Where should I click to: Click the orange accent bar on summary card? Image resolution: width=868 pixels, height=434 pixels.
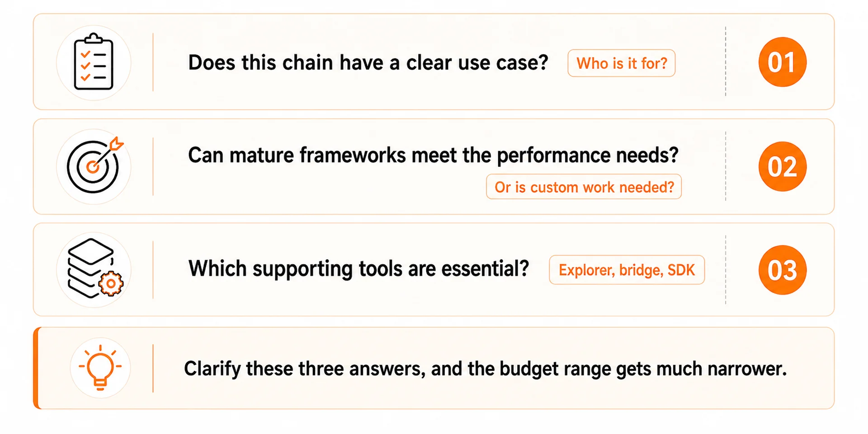(x=37, y=368)
